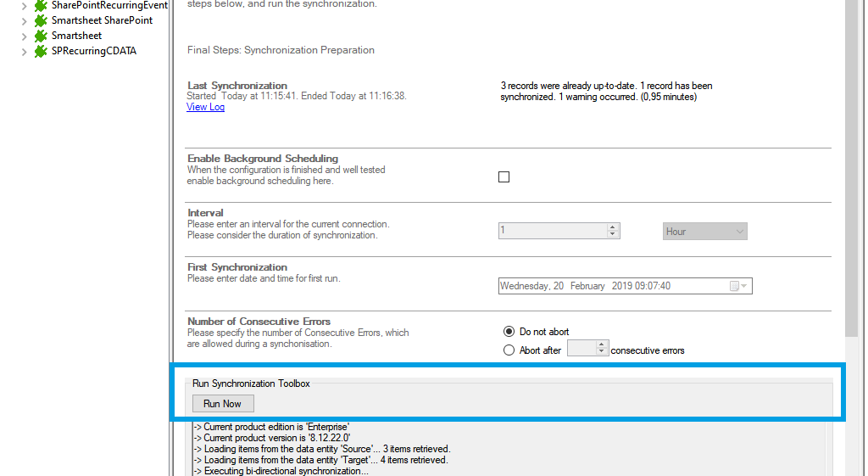Open the Hour interval unit dropdown
Screen dimensions: 868x476
(704, 232)
